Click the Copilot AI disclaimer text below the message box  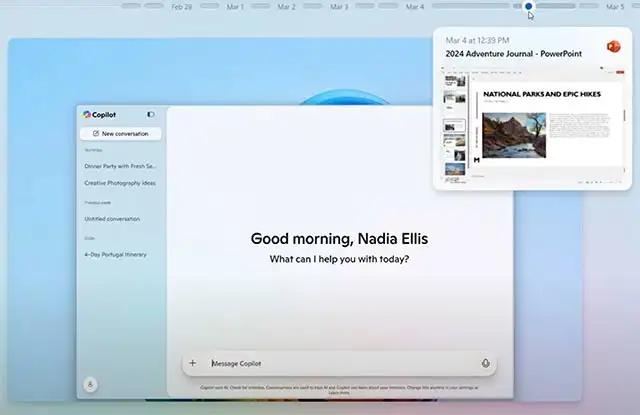[339, 390]
